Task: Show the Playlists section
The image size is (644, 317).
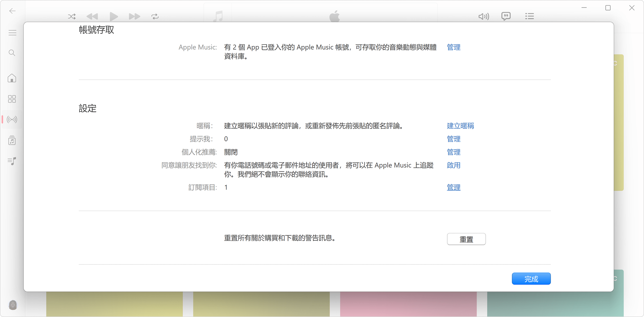Action: pyautogui.click(x=12, y=161)
